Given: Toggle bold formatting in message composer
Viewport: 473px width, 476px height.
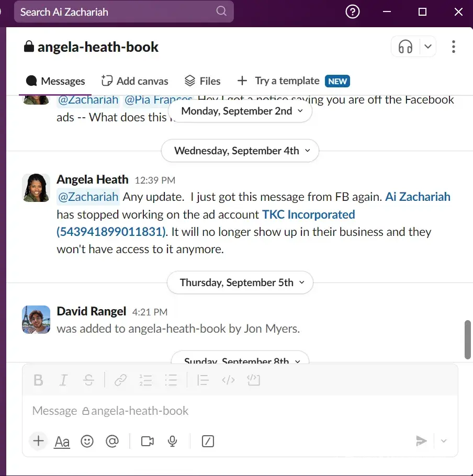Looking at the screenshot, I should pos(38,380).
